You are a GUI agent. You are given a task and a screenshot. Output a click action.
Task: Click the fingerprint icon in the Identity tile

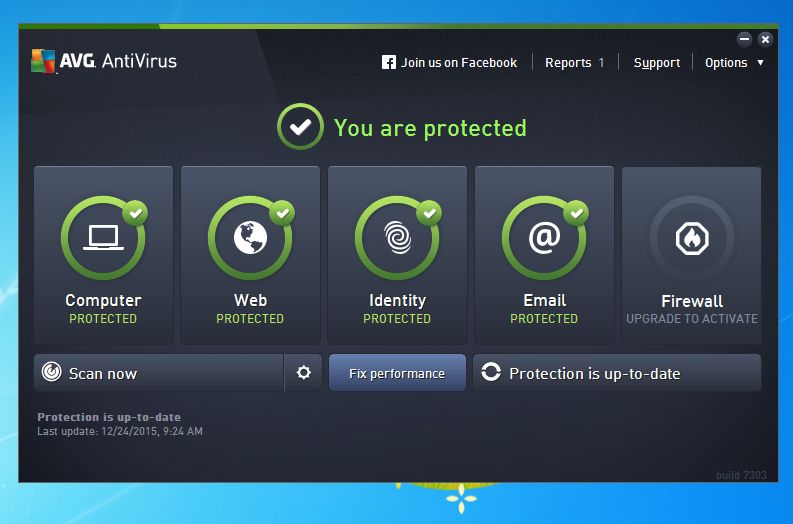click(398, 237)
